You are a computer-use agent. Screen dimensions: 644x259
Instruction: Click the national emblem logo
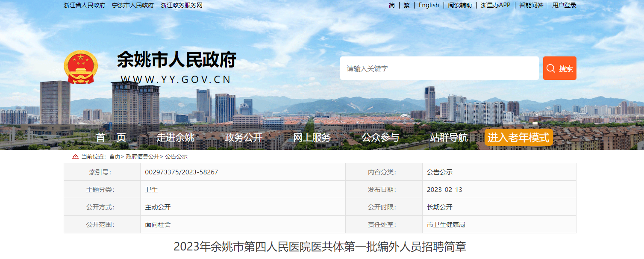click(x=81, y=67)
